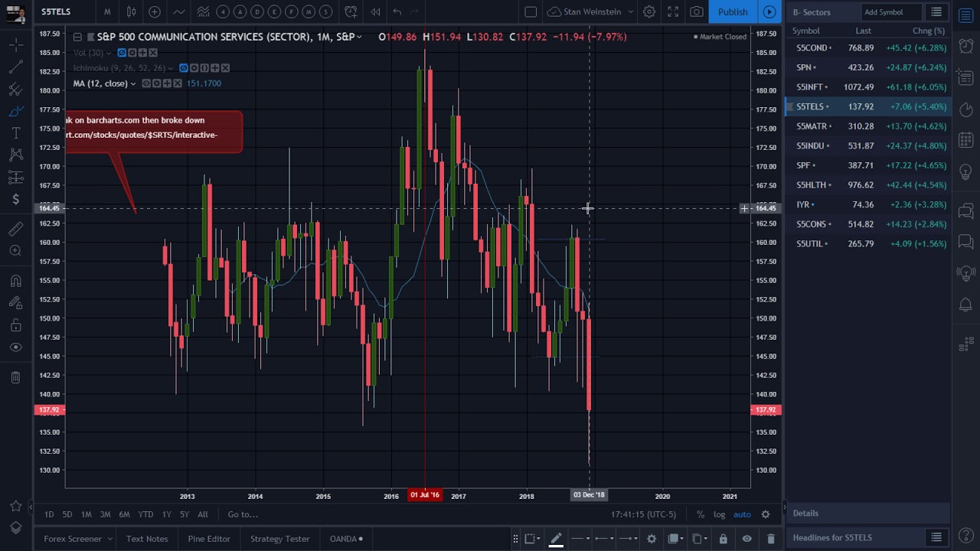This screenshot has width=980, height=551.
Task: Remove the MA (12, close) indicator
Action: tap(178, 83)
